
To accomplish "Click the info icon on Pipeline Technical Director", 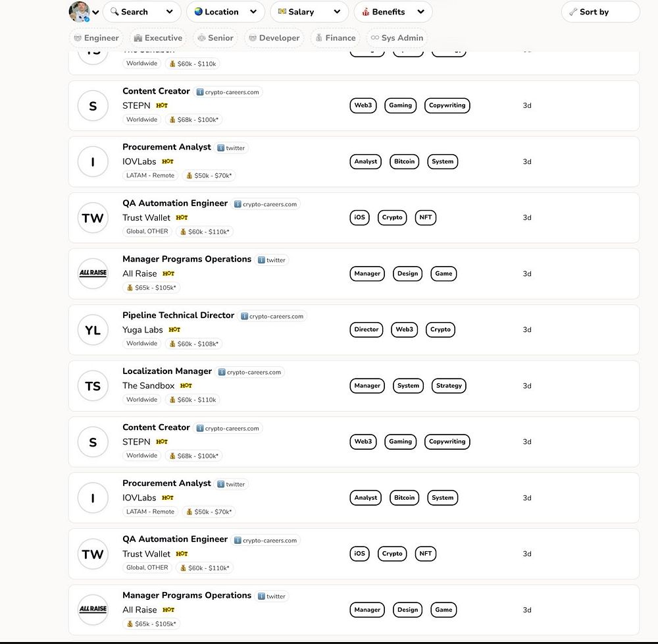I will pyautogui.click(x=245, y=316).
